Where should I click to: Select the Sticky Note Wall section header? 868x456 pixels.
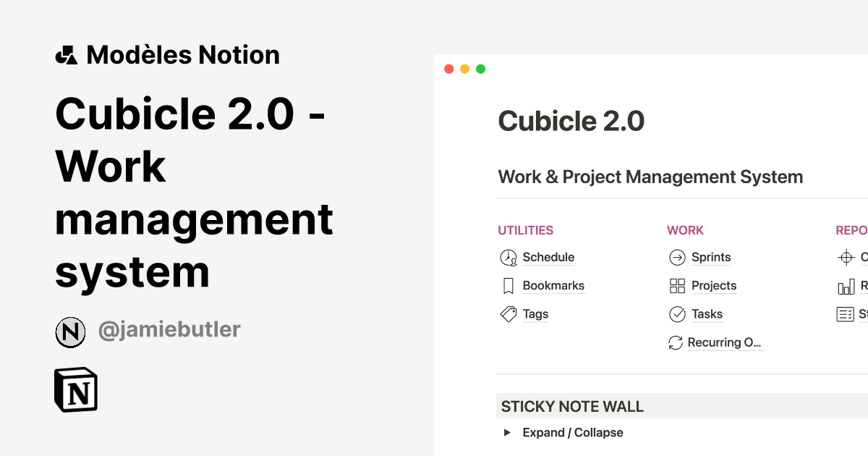[571, 406]
